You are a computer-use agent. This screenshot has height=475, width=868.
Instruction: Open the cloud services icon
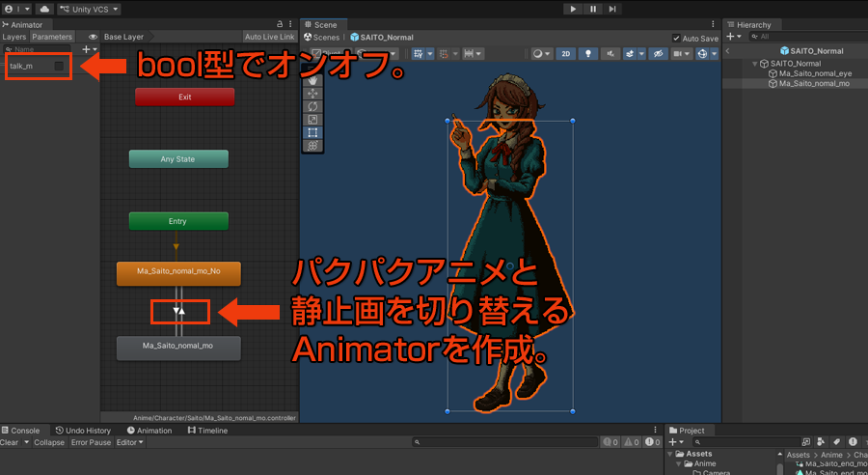tap(44, 9)
